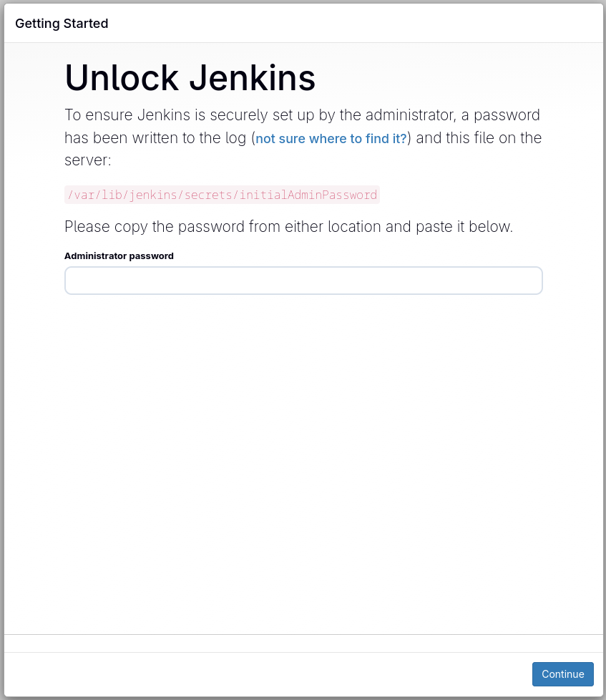Click the "Unlock Jenkins" heading

190,78
